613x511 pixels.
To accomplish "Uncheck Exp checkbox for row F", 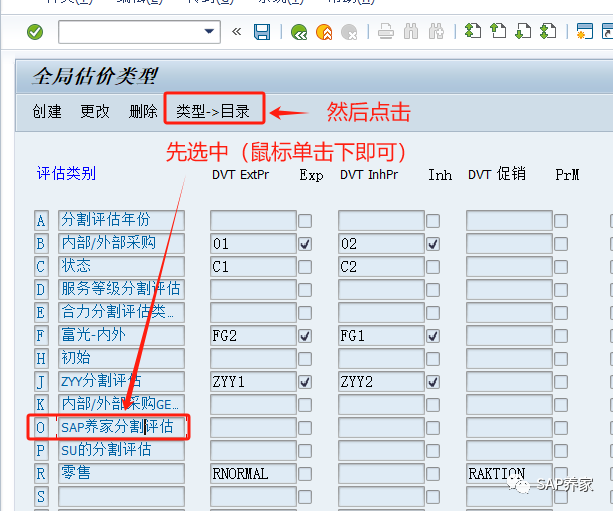I will (x=305, y=336).
